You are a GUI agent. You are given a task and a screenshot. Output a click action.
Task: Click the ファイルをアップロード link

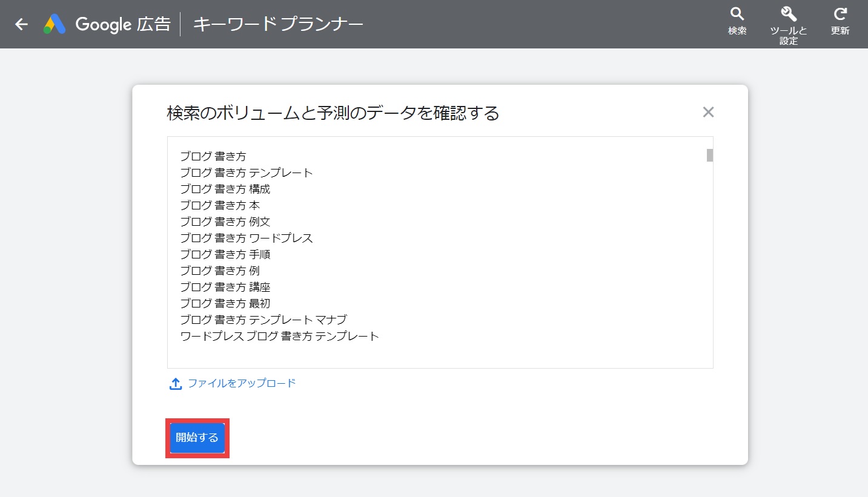[x=242, y=383]
